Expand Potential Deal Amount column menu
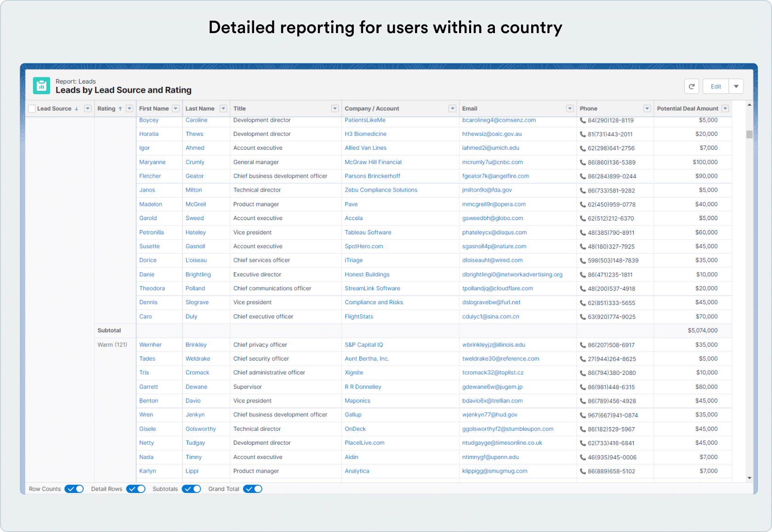772x532 pixels. pyautogui.click(x=725, y=109)
